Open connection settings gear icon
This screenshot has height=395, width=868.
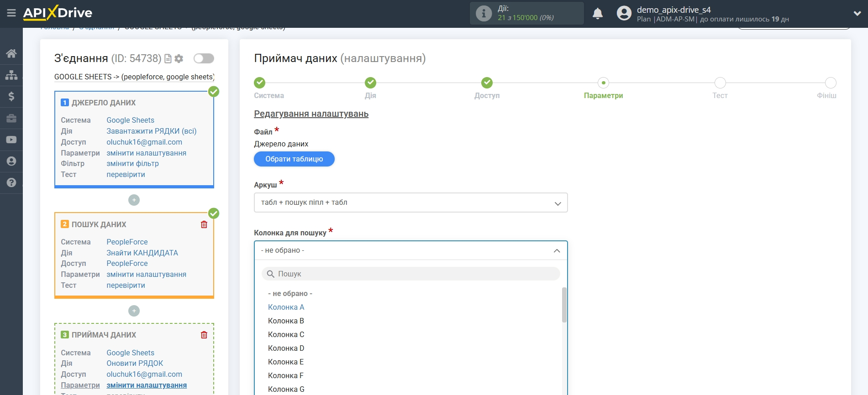point(179,58)
